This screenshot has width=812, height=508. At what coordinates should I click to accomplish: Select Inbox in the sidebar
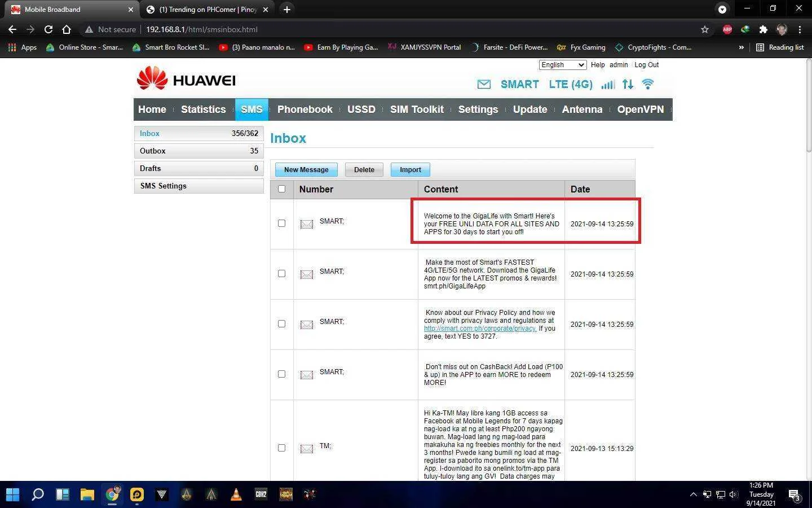(x=198, y=133)
